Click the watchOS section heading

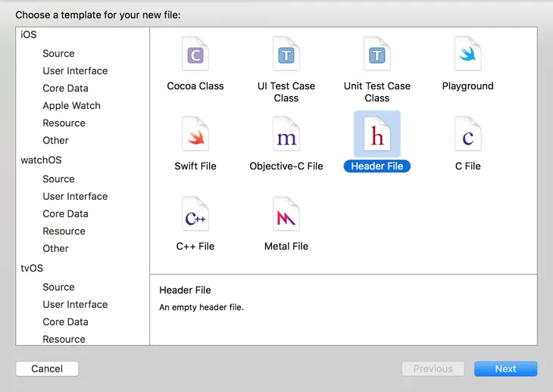[x=41, y=160]
